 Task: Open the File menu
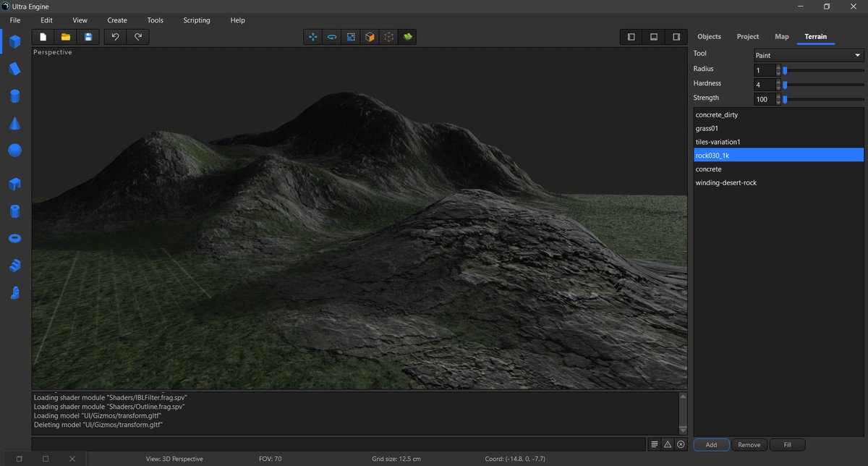(15, 20)
